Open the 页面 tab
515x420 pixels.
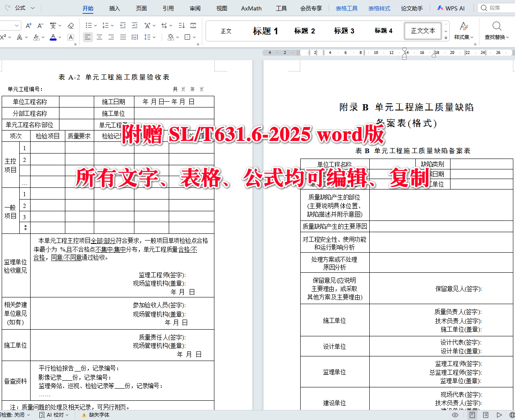tap(142, 8)
